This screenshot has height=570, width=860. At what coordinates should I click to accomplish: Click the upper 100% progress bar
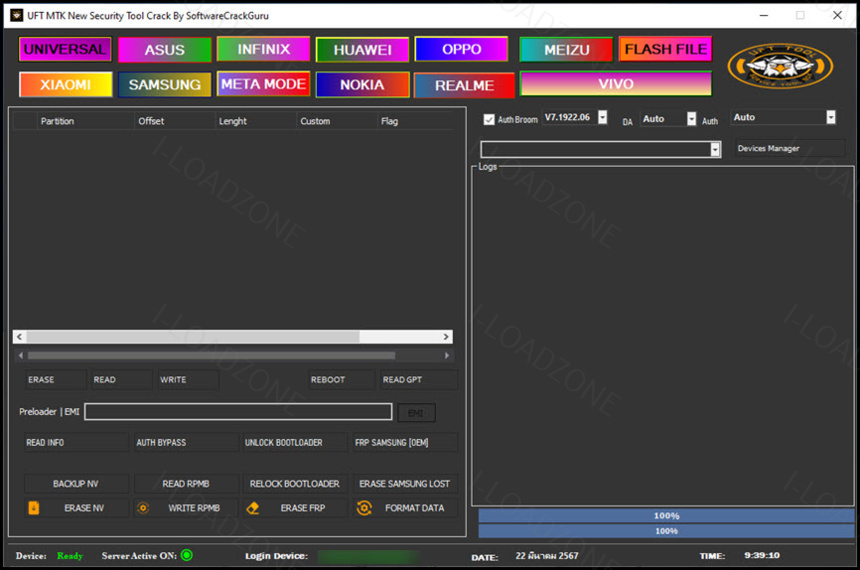666,516
